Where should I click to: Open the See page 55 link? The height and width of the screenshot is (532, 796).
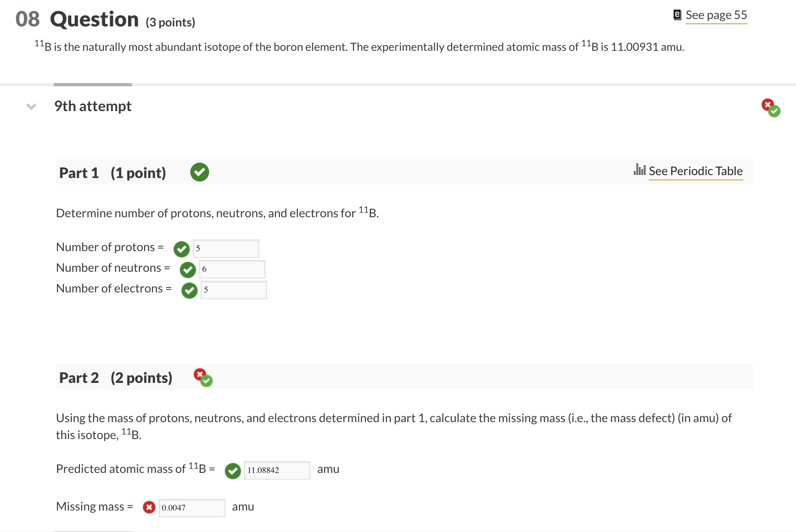[716, 15]
